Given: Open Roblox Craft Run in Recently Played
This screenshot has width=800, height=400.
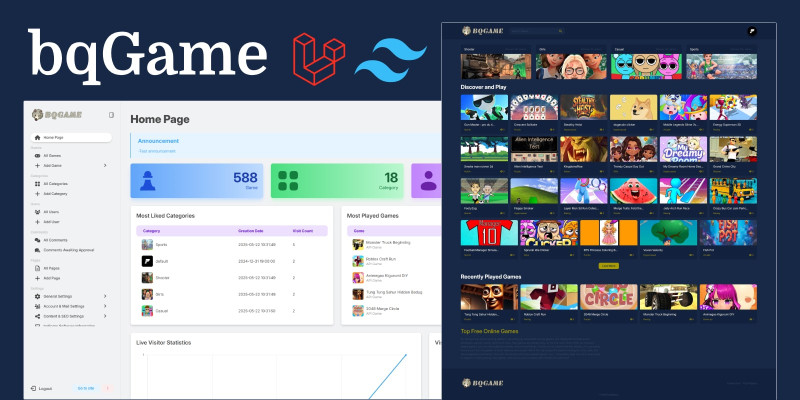Looking at the screenshot, I should click(x=549, y=297).
